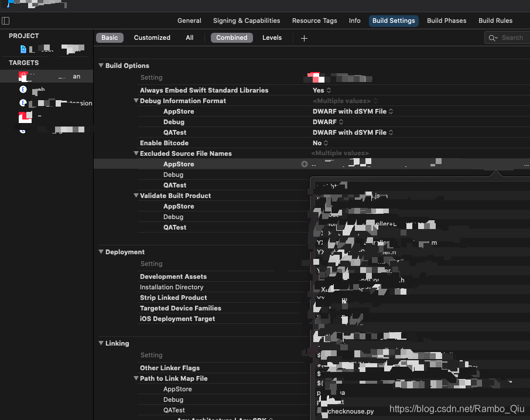Select the Combined view

point(231,37)
